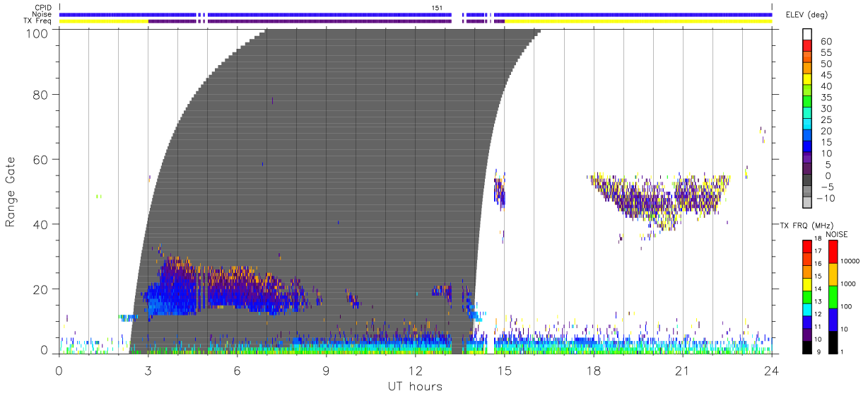Click the yellow segment of the ELEV color bar
Viewport: 868px width, 401px height.
(807, 80)
